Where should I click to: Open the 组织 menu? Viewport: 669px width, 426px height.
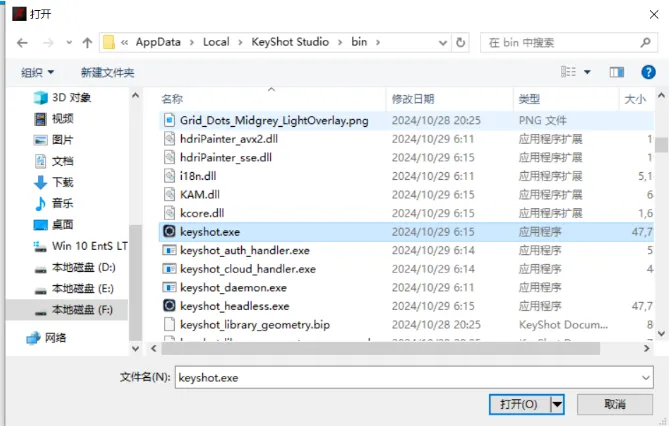point(38,73)
